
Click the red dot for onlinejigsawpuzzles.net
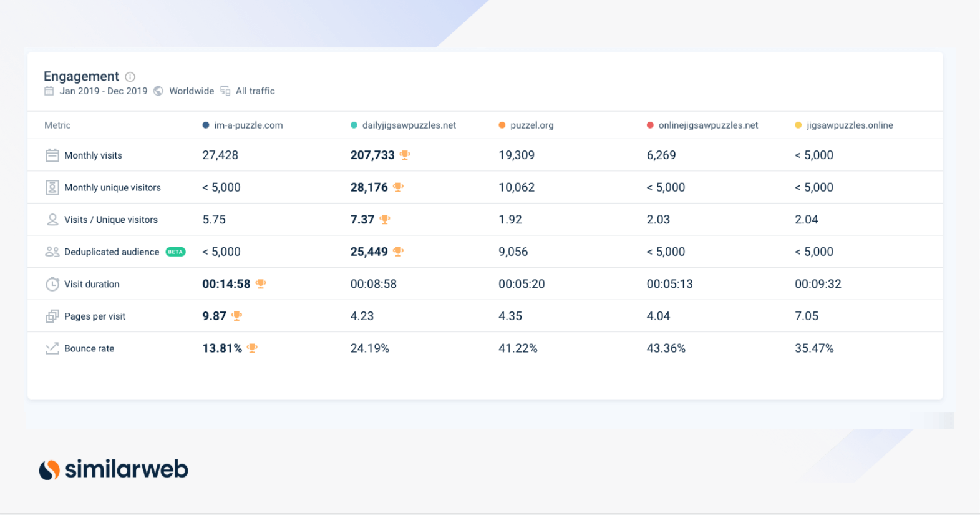pyautogui.click(x=650, y=125)
